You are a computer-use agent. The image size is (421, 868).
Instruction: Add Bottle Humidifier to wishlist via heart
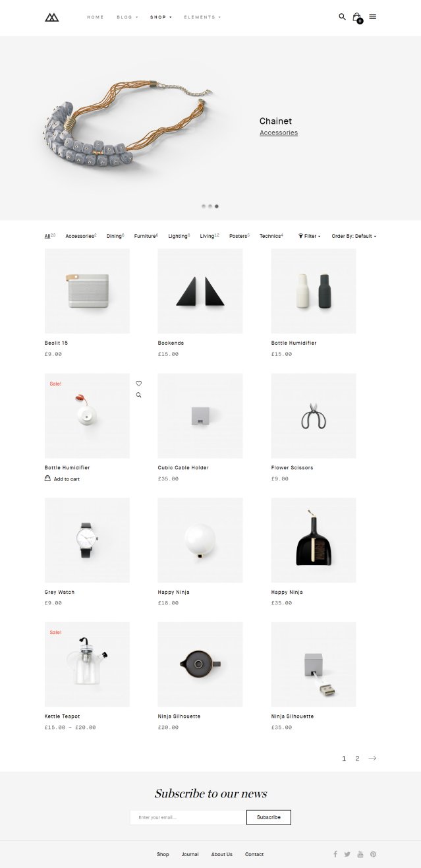click(138, 383)
